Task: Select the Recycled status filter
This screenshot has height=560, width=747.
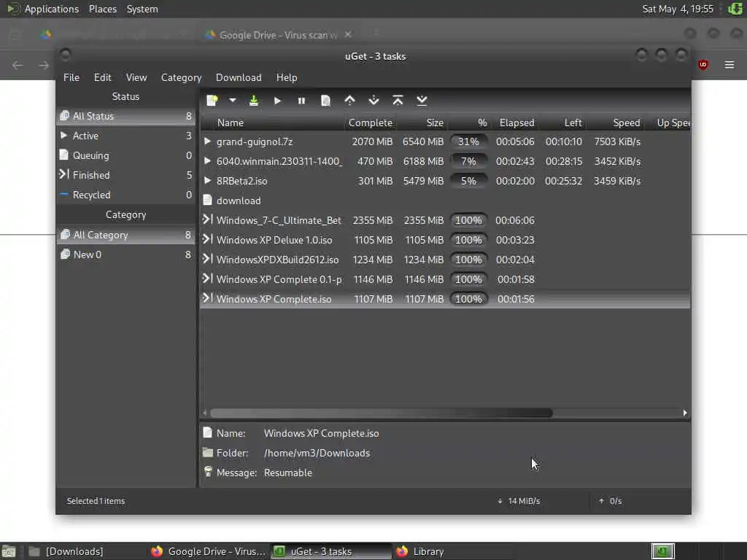Action: click(x=125, y=195)
